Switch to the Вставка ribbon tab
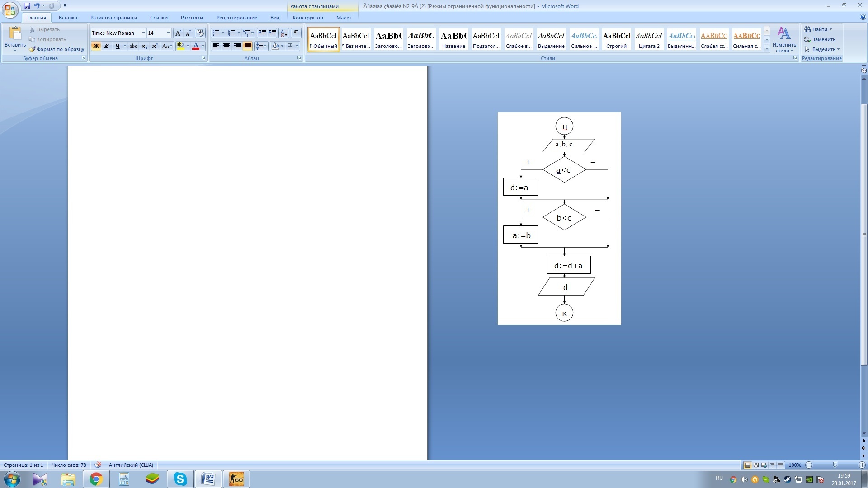 click(68, 18)
